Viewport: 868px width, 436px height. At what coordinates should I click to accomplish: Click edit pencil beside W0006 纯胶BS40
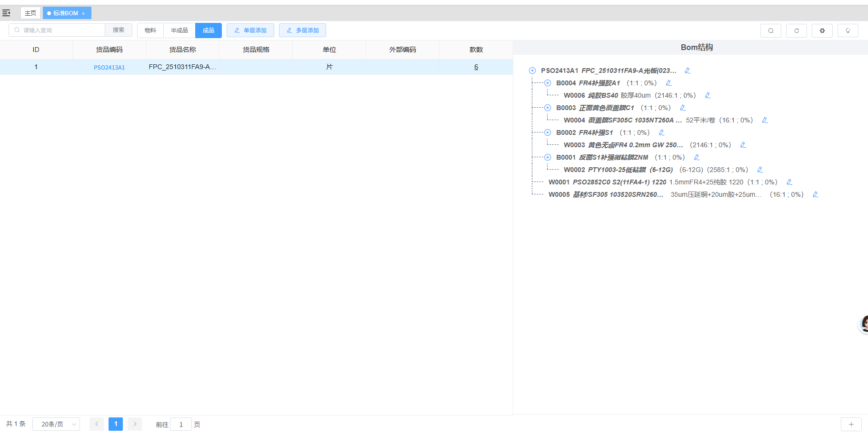click(708, 95)
